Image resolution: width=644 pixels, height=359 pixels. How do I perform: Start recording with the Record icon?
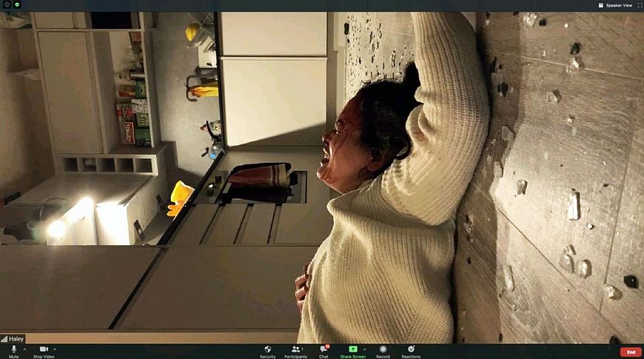383,349
